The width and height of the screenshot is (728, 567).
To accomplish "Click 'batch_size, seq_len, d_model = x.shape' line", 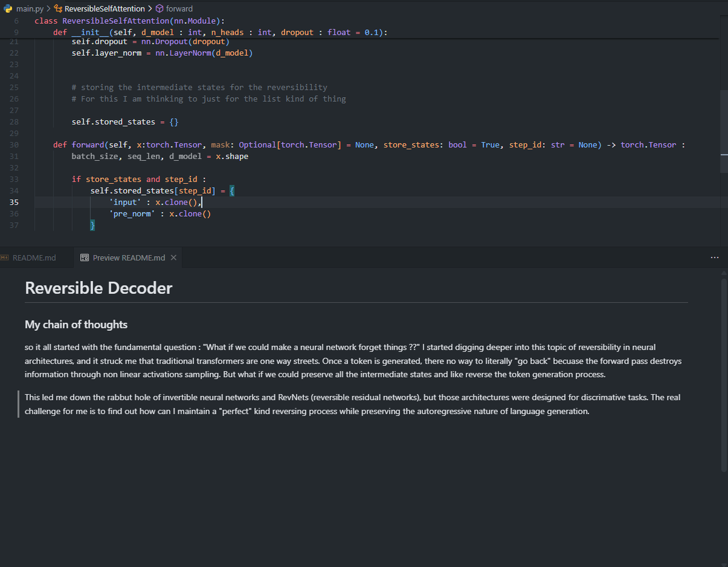I will [160, 156].
